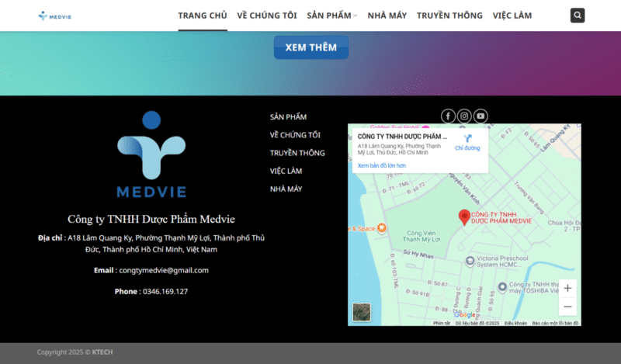Open Medvie YouTube channel icon

480,116
